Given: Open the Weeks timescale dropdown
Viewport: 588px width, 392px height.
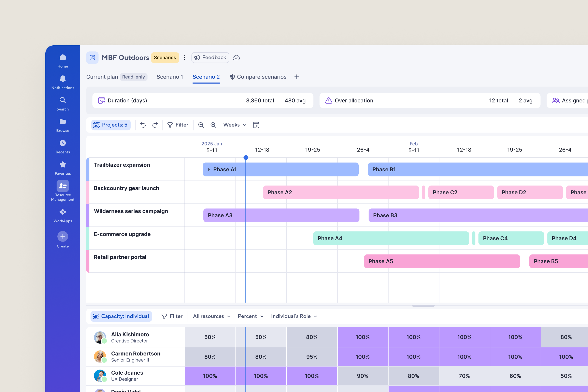Looking at the screenshot, I should 234,125.
